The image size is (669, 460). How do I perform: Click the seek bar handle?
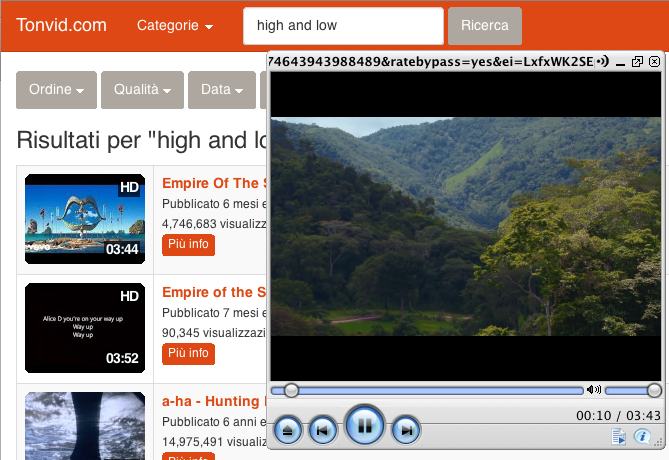[x=291, y=390]
